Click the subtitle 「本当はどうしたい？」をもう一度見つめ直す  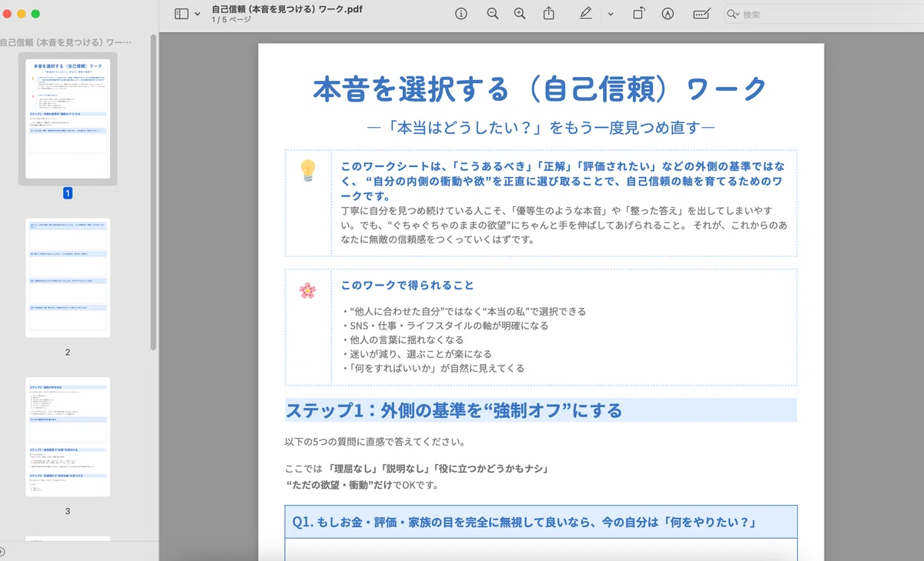pos(541,128)
